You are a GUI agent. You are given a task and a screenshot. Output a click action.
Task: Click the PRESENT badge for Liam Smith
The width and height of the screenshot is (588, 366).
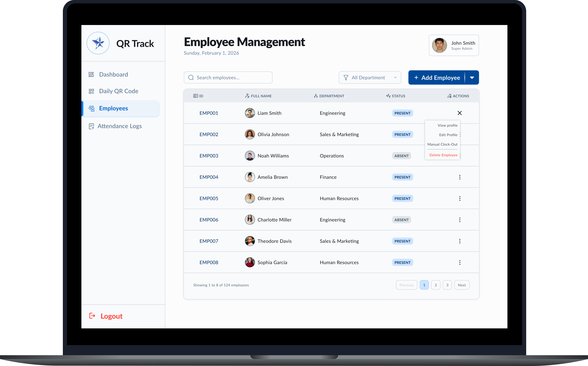pos(402,113)
